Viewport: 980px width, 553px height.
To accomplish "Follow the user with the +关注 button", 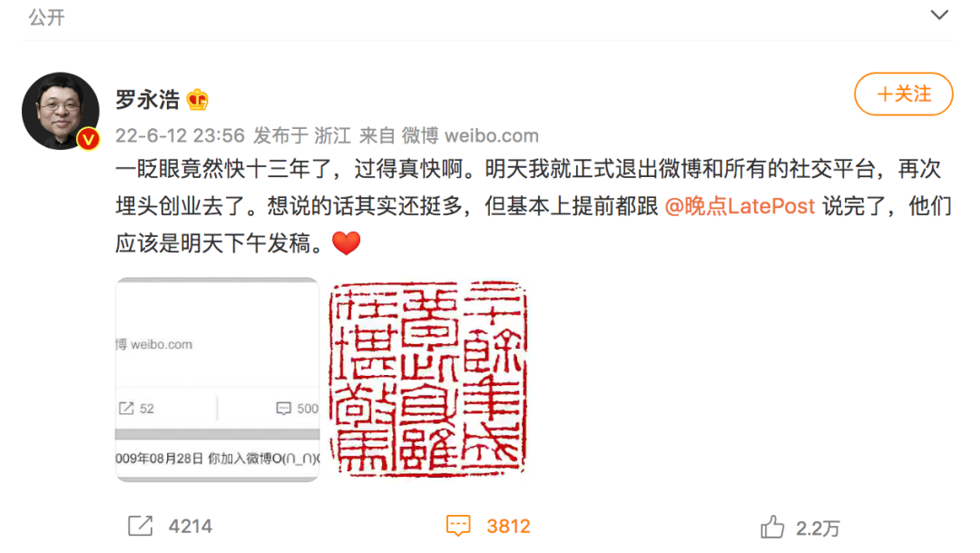I will point(904,94).
